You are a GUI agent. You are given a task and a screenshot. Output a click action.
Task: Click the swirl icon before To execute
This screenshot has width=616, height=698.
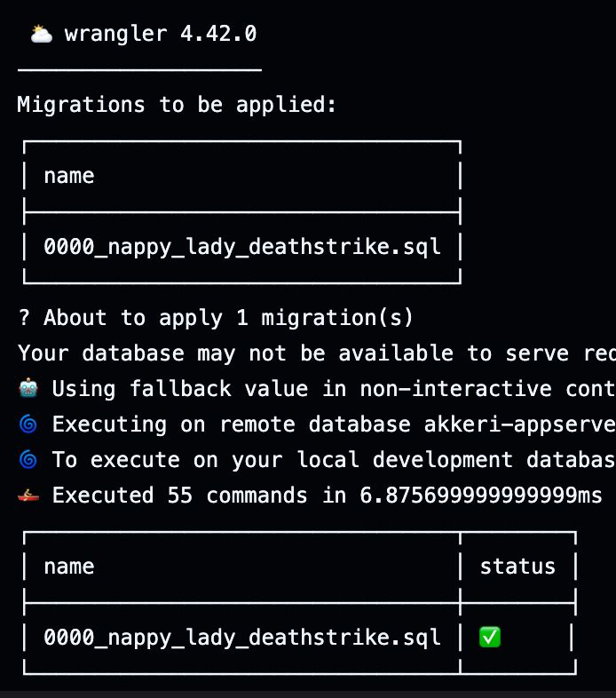(28, 459)
